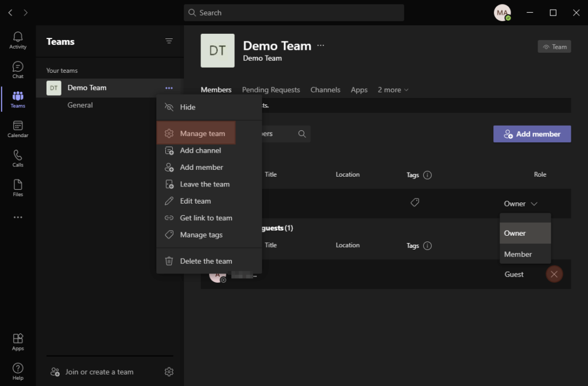588x386 pixels.
Task: Open the Calls section
Action: (18, 159)
